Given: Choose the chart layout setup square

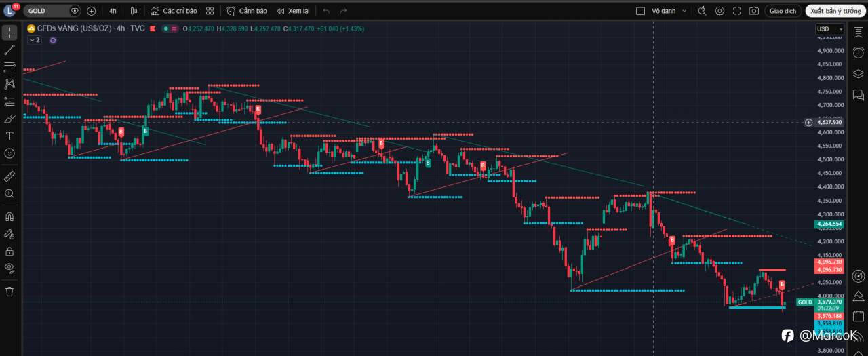Looking at the screenshot, I should point(640,11).
